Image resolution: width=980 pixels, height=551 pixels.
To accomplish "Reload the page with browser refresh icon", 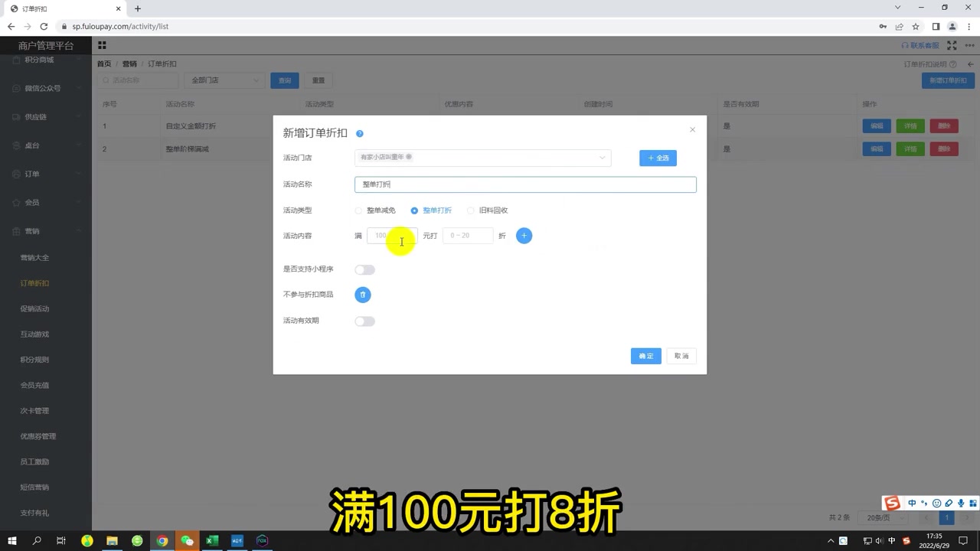I will pyautogui.click(x=44, y=26).
